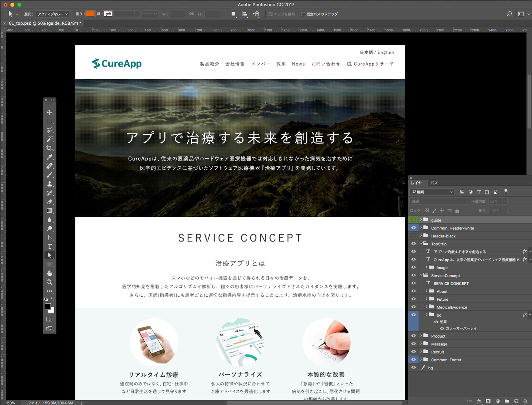Enable the 固定パスのドラッグ checkbox

coord(303,14)
